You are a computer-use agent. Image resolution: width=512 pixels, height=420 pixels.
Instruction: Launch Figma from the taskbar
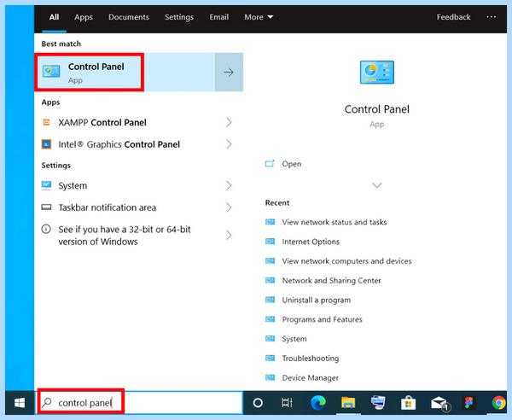[x=468, y=403]
